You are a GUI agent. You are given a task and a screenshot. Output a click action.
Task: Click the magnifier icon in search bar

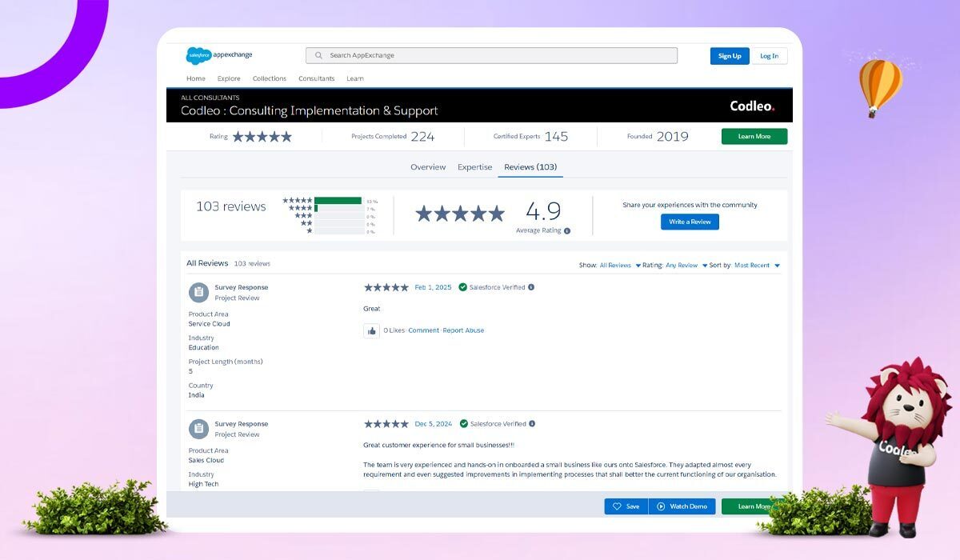click(318, 55)
